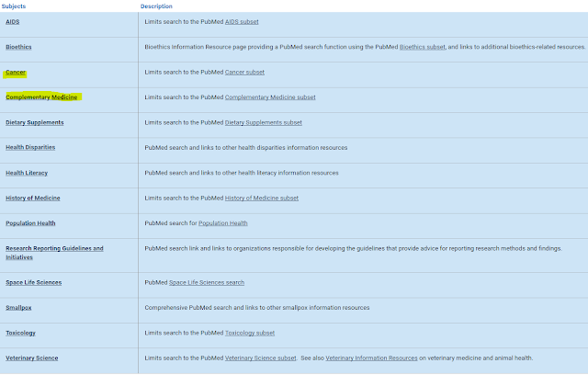The height and width of the screenshot is (375, 588).
Task: Click the Bioethics subset description link
Action: click(x=423, y=47)
